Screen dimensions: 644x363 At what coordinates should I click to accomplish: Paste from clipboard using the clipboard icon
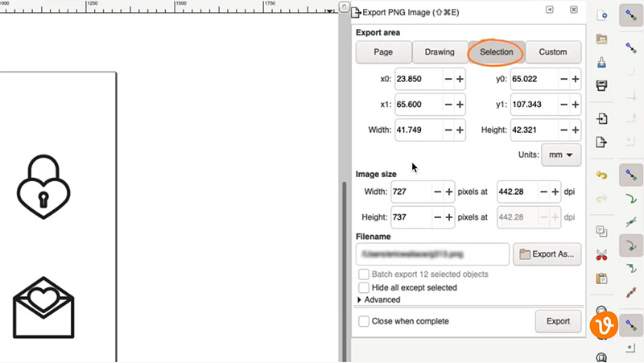[601, 278]
